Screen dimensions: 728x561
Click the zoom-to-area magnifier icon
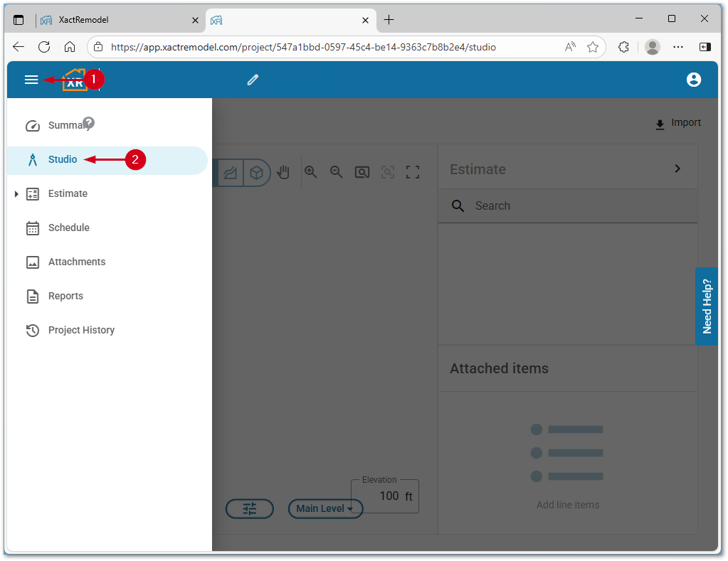(362, 172)
